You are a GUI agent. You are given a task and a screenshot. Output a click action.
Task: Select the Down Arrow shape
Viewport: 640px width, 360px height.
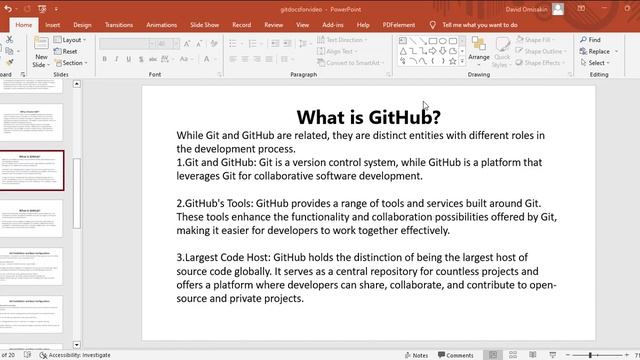point(443,51)
